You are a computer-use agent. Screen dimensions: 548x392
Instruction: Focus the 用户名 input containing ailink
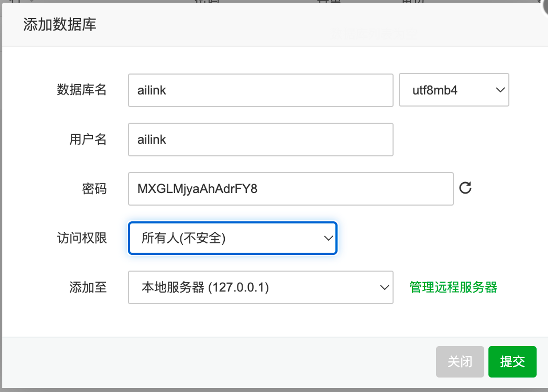point(261,140)
